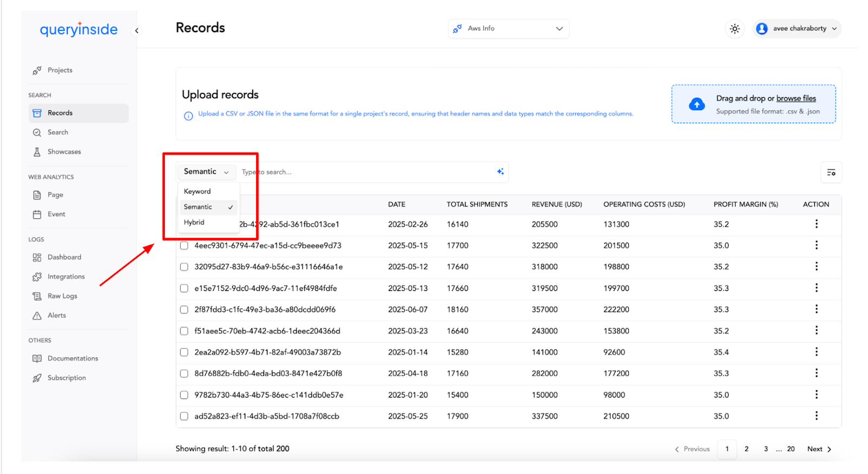The image size is (868, 474).
Task: Select page 1 in pagination
Action: point(727,449)
